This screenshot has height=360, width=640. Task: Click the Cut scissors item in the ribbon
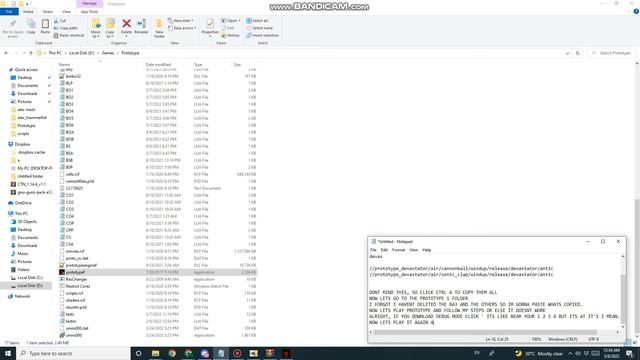tap(60, 20)
